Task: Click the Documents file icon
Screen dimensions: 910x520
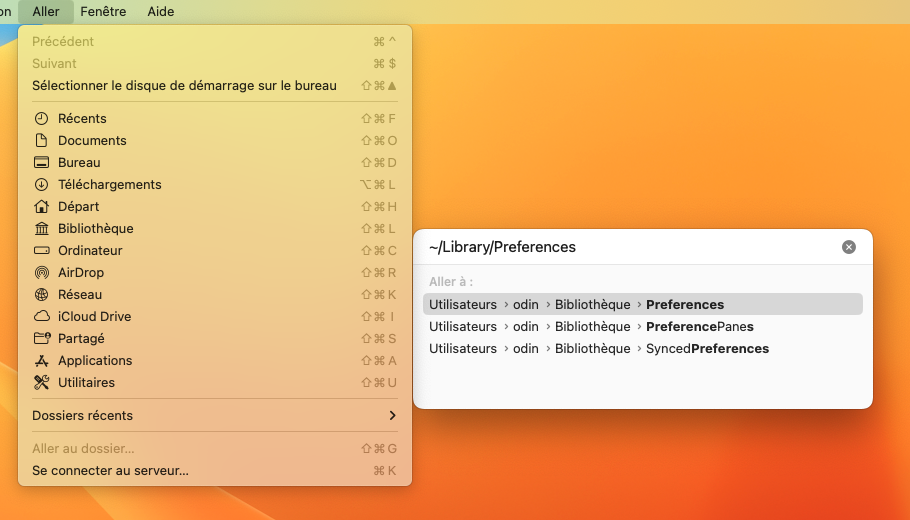Action: [41, 140]
